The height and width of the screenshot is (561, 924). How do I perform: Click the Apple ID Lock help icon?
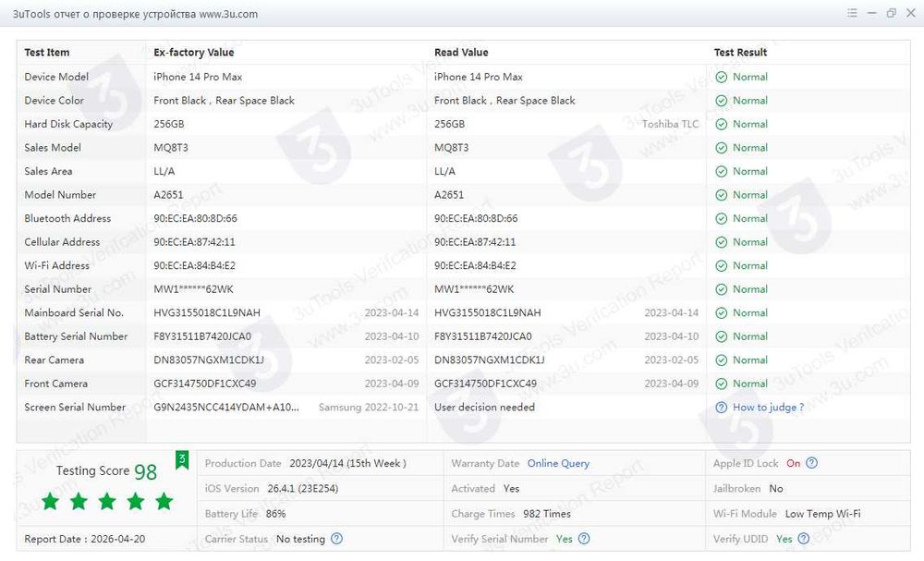(811, 463)
